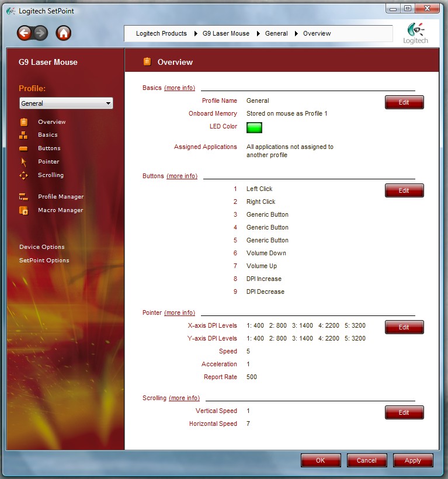The image size is (448, 479).
Task: Open Macro Manager from the sidebar
Action: pos(61,210)
